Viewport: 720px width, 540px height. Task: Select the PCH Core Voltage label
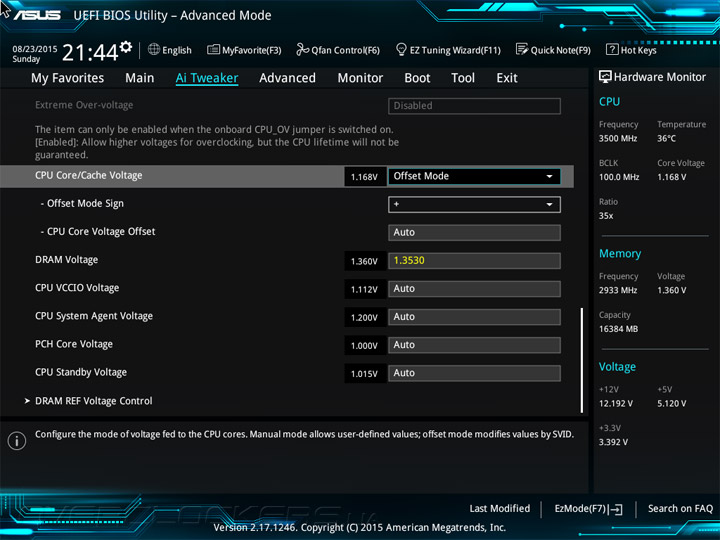pyautogui.click(x=74, y=344)
